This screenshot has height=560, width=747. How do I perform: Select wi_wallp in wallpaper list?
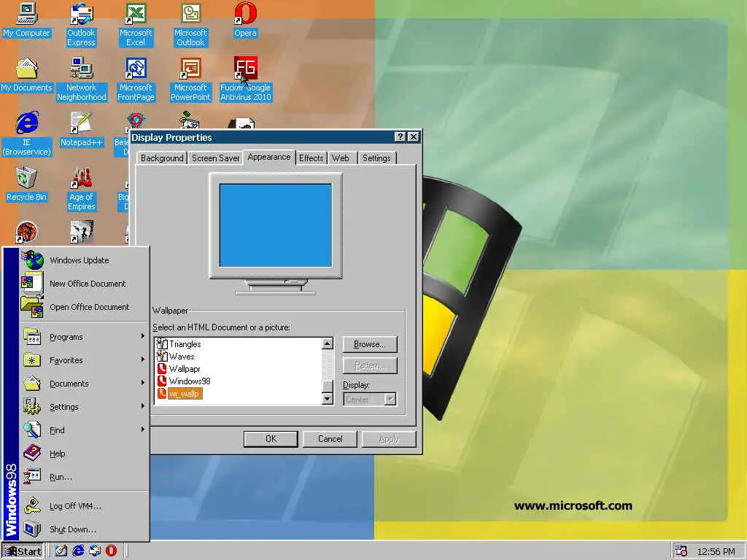coord(179,394)
